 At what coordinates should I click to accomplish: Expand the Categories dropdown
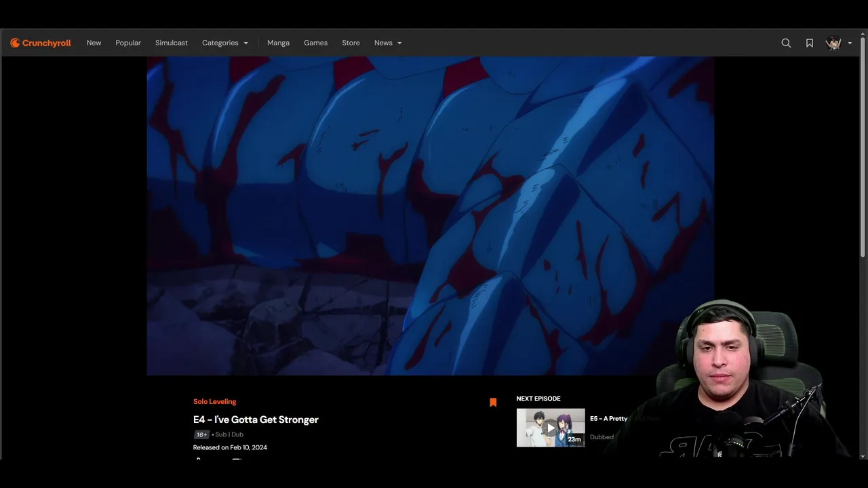(x=225, y=43)
